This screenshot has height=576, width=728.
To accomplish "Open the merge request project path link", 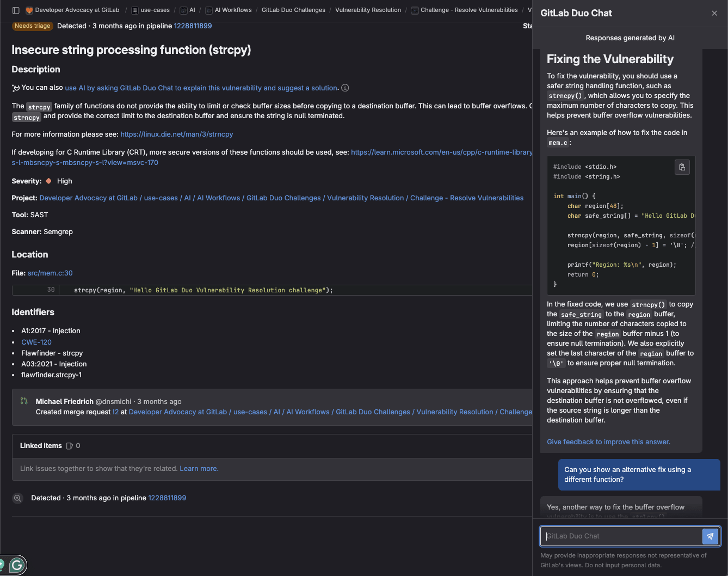I will [x=330, y=412].
